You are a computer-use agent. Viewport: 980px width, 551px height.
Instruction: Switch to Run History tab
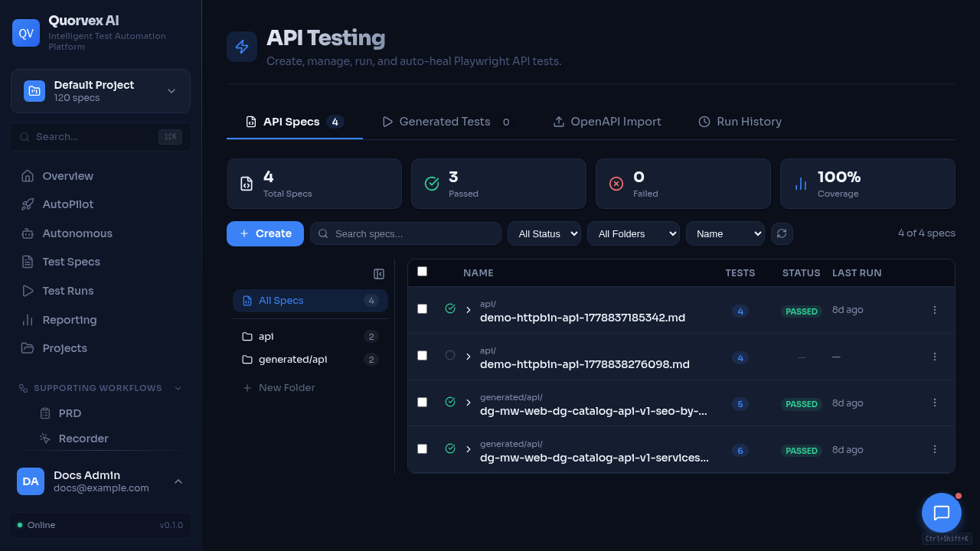740,122
